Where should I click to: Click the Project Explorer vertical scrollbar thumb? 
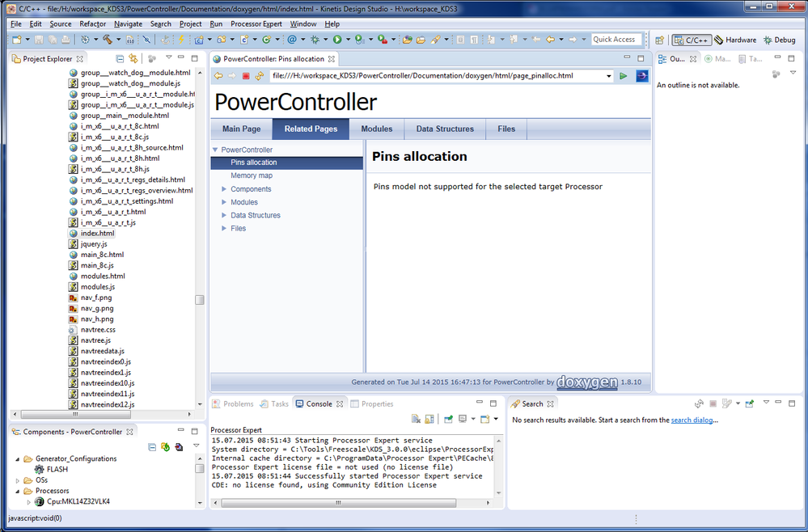(200, 300)
